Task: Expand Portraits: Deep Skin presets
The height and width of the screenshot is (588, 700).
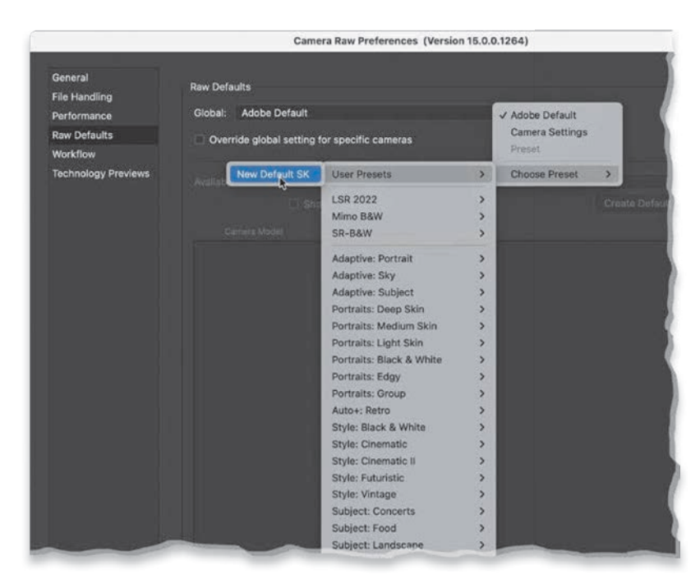Action: click(408, 310)
